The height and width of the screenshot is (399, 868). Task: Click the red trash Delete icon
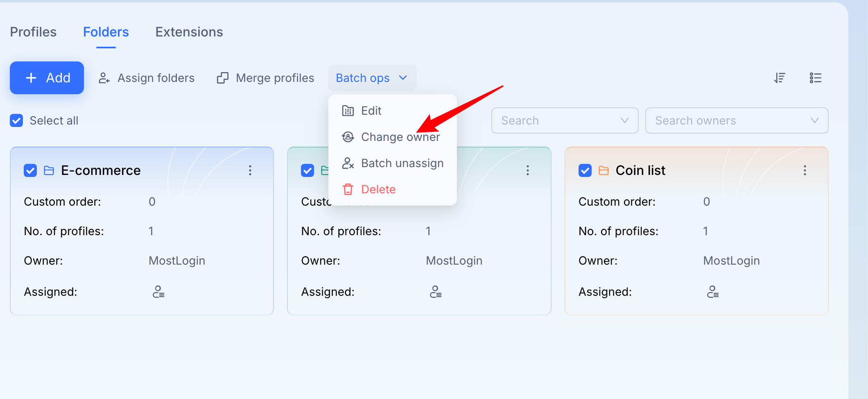coord(348,189)
